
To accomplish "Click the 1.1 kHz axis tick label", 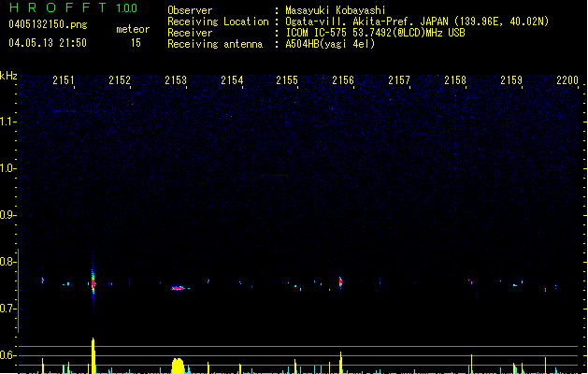I will (x=7, y=122).
